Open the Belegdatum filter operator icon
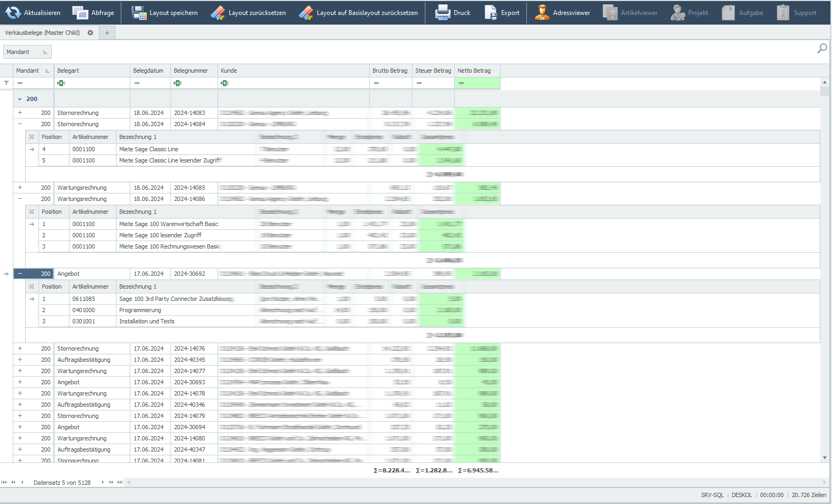 [137, 83]
